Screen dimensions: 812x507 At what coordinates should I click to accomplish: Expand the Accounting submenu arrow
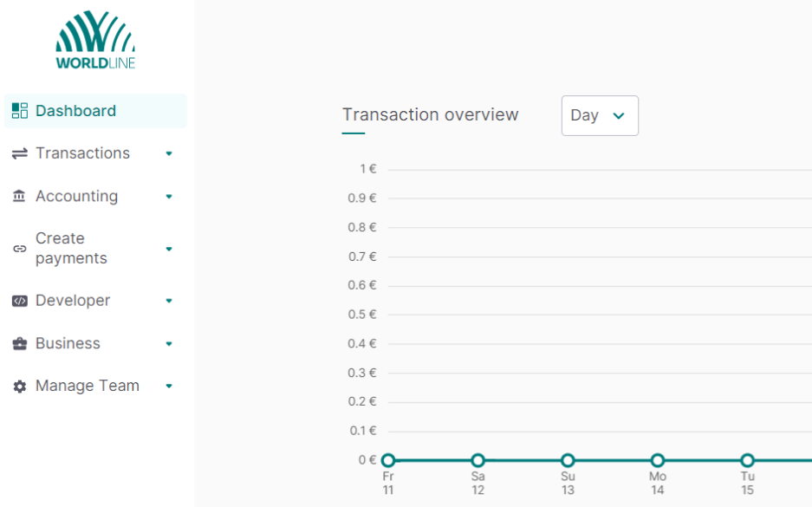point(169,197)
